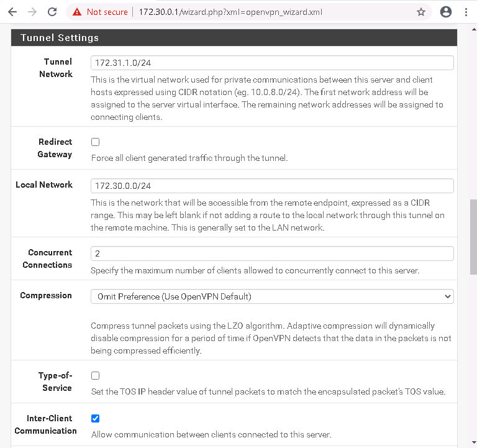The height and width of the screenshot is (448, 477).
Task: Enable the Type-of-Service checkbox
Action: [95, 375]
